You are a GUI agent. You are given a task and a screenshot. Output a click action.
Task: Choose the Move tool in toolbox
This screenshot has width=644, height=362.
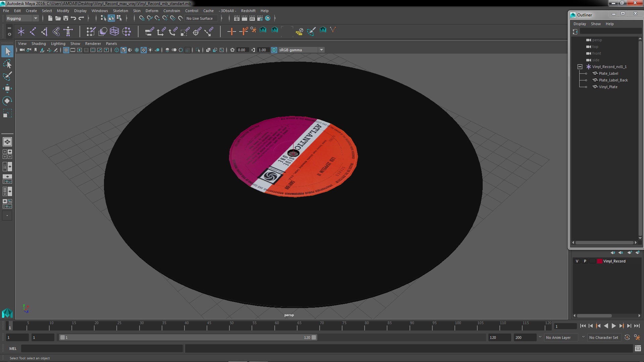pos(7,88)
